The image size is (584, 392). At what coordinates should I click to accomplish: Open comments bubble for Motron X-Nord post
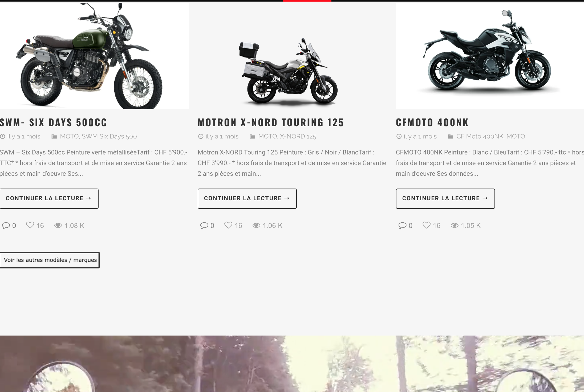(204, 226)
